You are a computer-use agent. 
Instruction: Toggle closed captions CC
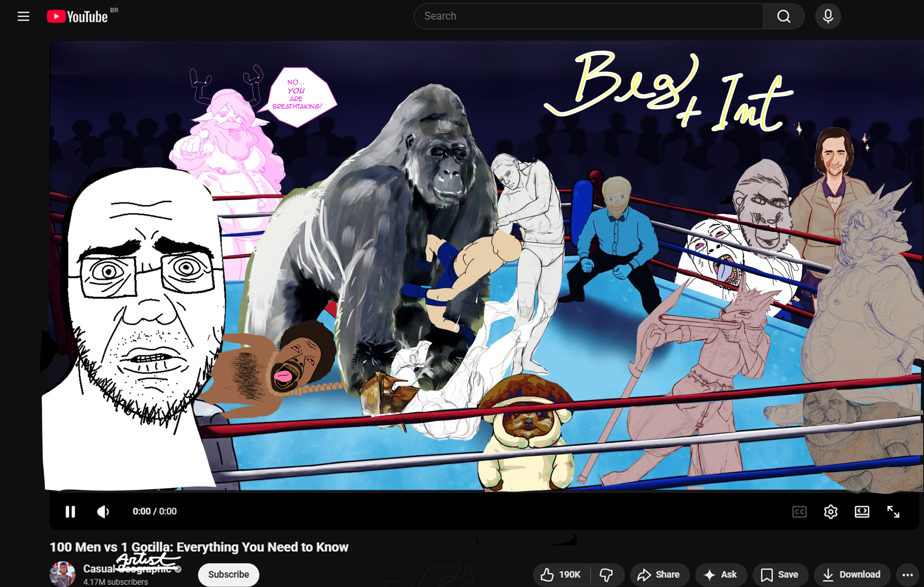[x=799, y=512]
